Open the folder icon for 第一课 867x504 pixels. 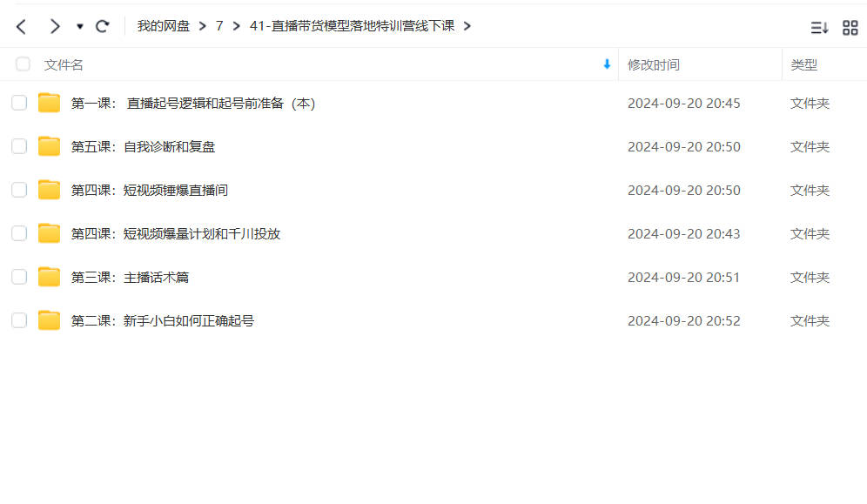[x=50, y=103]
